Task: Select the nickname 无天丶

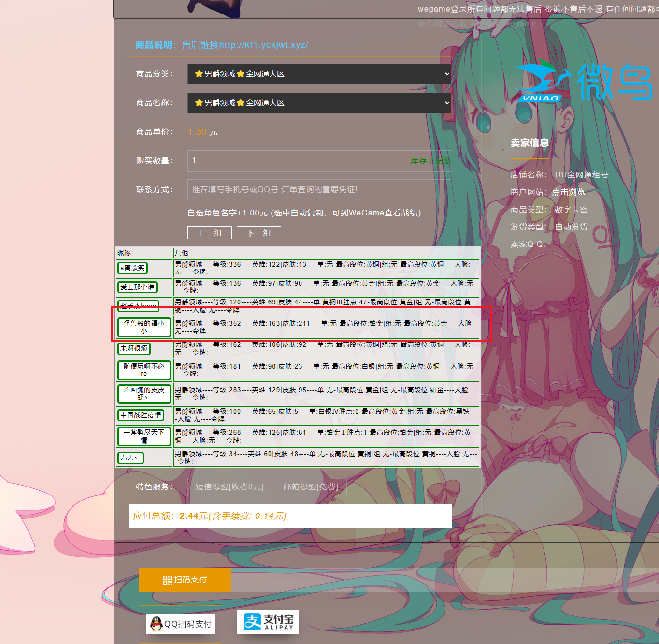Action: point(130,458)
